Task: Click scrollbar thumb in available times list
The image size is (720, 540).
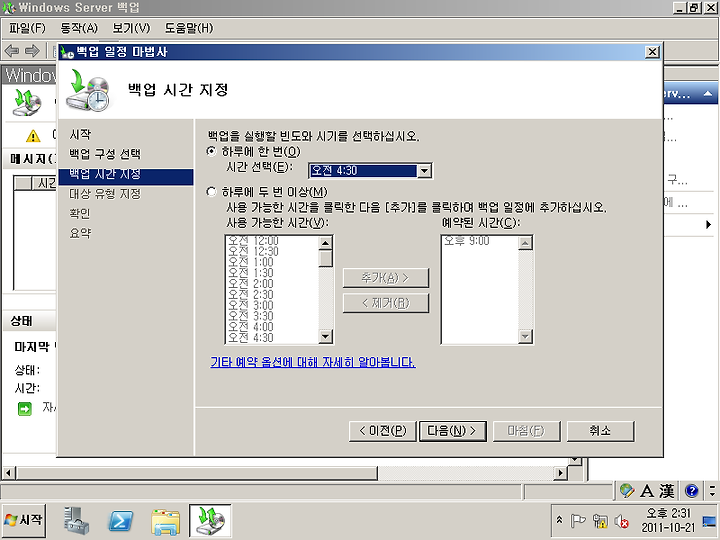Action: tap(326, 258)
